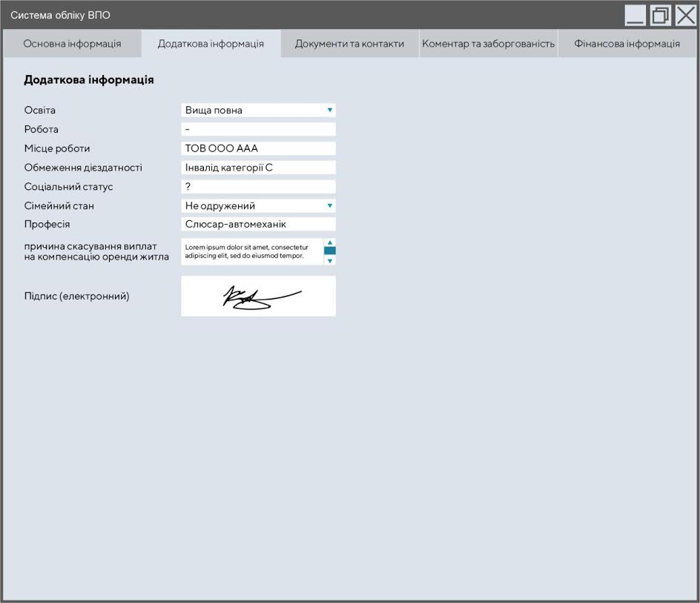Select the Обмеження дієздатності field
The image size is (700, 603).
258,168
